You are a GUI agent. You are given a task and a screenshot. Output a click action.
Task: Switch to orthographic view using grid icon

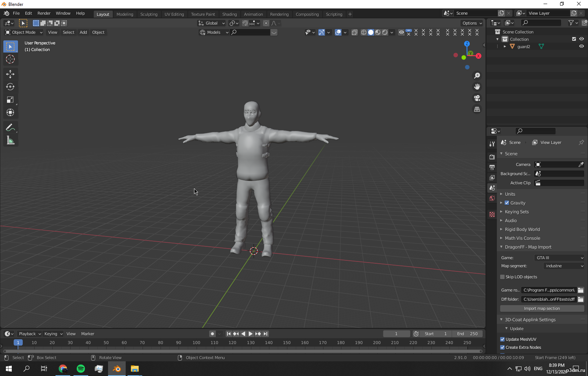(x=477, y=109)
